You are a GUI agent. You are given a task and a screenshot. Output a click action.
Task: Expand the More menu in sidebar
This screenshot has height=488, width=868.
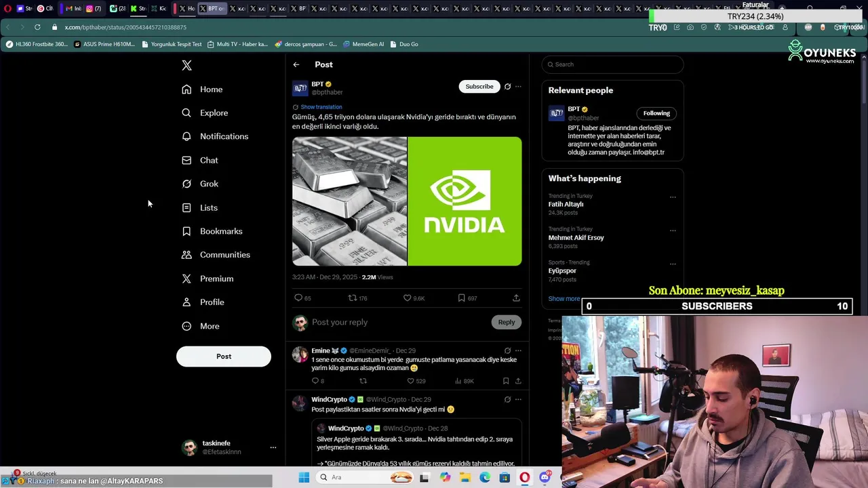click(201, 326)
